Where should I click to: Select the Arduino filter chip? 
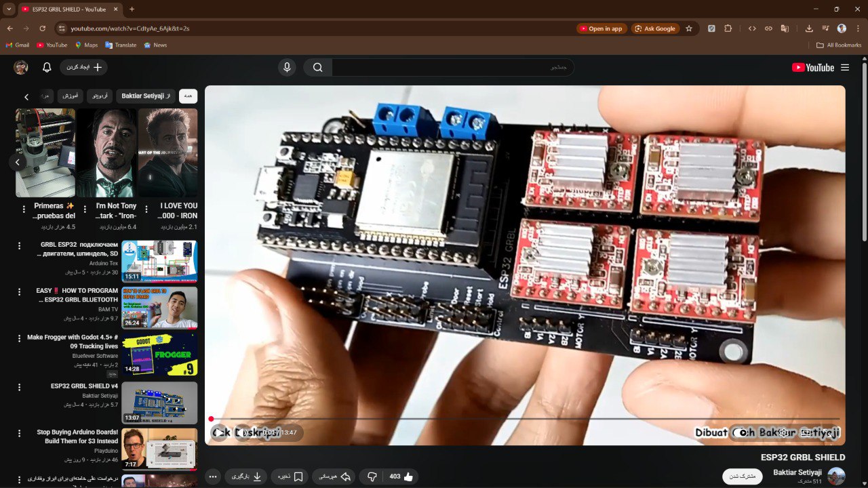click(x=100, y=96)
